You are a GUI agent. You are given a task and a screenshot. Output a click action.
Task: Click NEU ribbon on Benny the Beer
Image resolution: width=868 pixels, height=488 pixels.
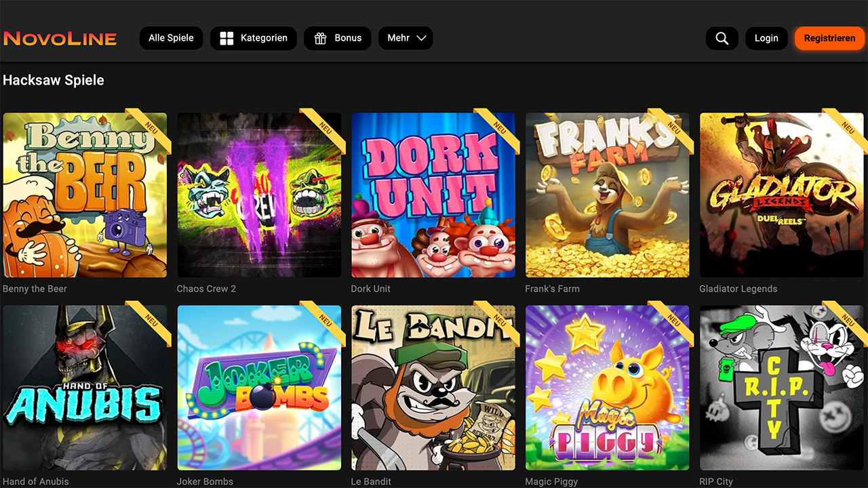pos(152,127)
